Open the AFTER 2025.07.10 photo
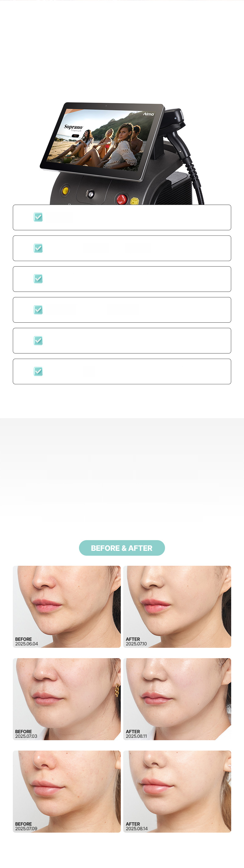The image size is (244, 868). click(177, 607)
